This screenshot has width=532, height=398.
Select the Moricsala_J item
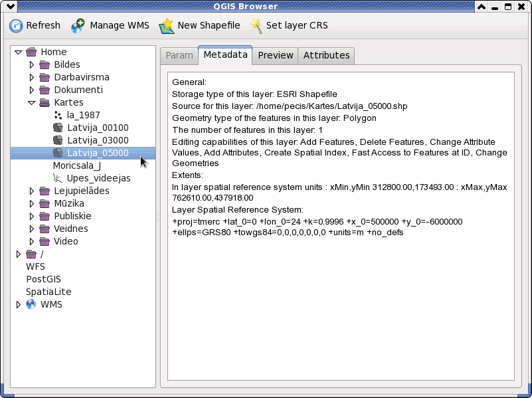click(77, 165)
